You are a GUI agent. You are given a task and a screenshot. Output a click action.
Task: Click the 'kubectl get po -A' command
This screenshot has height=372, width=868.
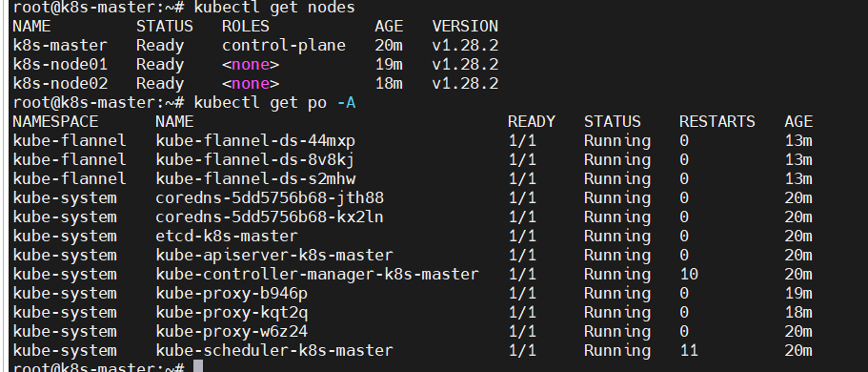tap(274, 103)
